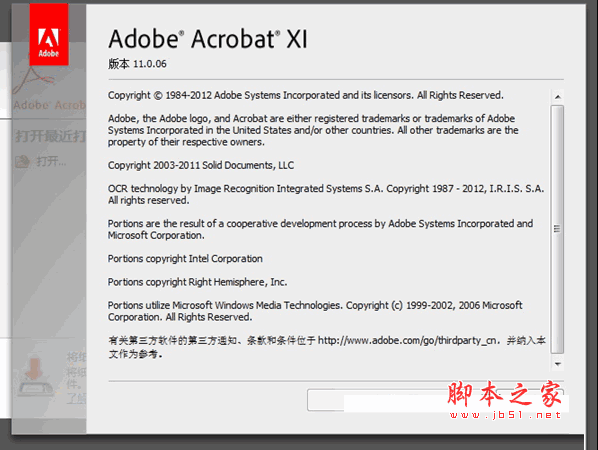Click the 版本 11.0.06 version text
Image resolution: width=598 pixels, height=450 pixels.
(137, 64)
